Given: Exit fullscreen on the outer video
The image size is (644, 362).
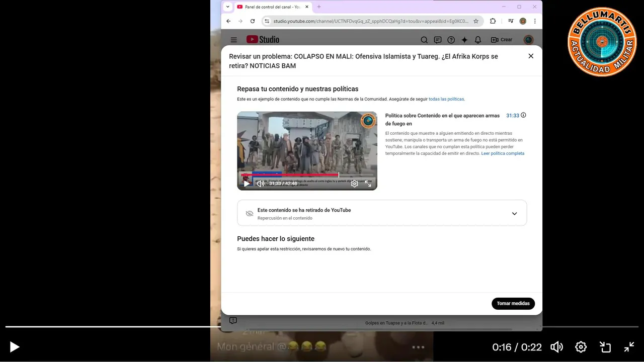Looking at the screenshot, I should pyautogui.click(x=629, y=347).
